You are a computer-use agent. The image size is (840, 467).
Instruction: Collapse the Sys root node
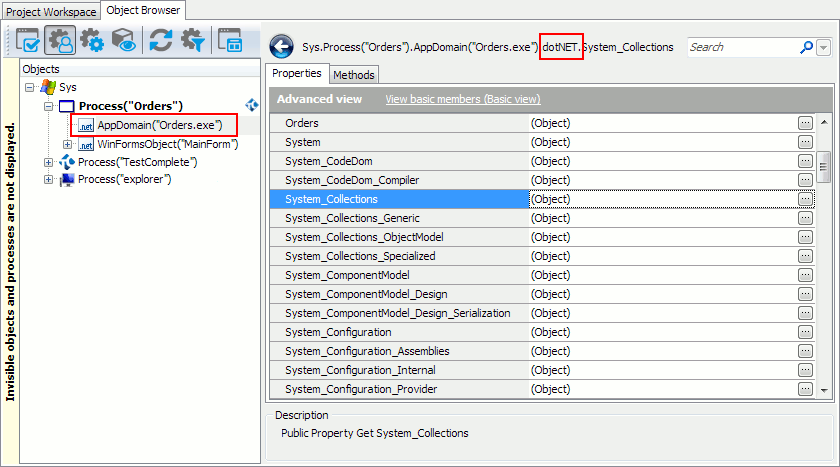(x=30, y=87)
